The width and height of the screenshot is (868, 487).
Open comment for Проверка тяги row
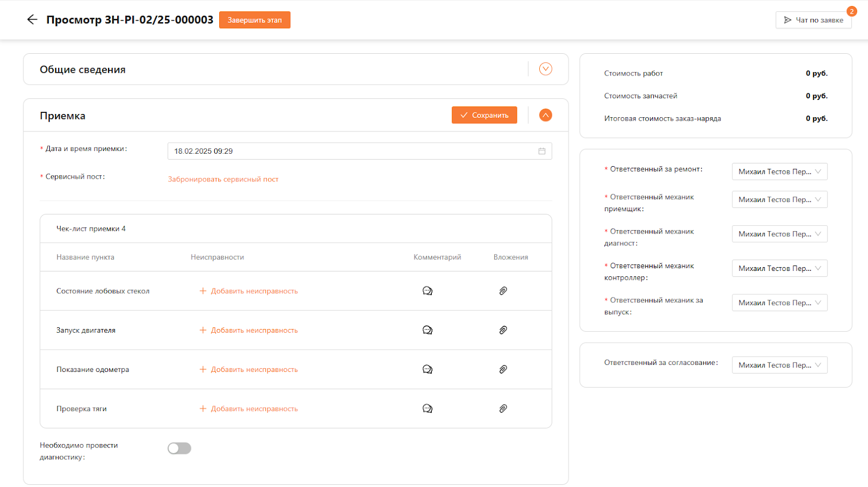tap(427, 409)
